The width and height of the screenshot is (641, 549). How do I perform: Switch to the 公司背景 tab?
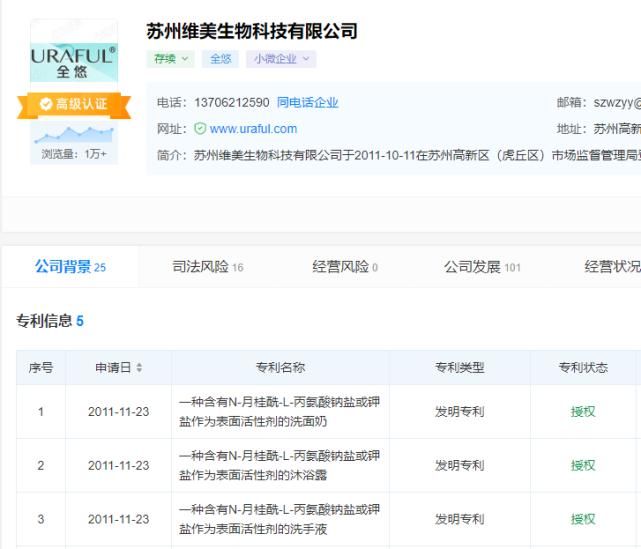pos(70,267)
